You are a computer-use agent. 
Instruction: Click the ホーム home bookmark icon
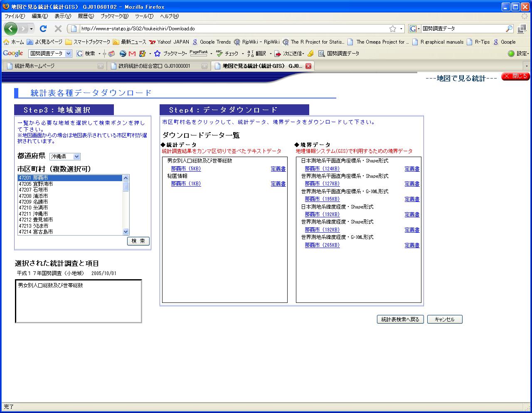point(6,42)
